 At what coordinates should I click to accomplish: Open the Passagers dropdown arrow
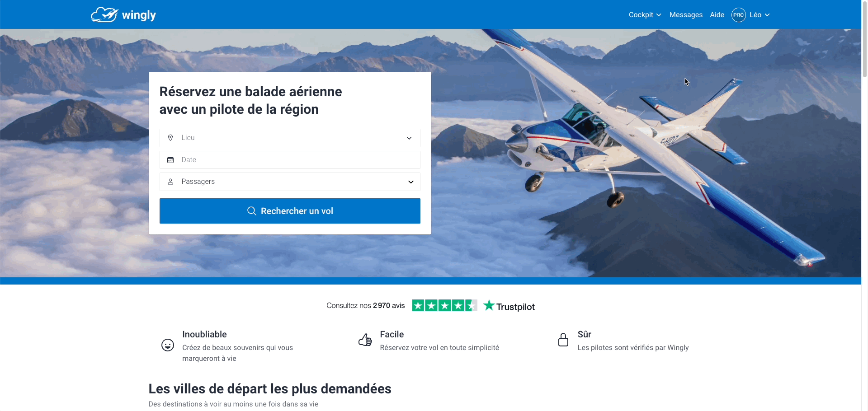point(411,182)
